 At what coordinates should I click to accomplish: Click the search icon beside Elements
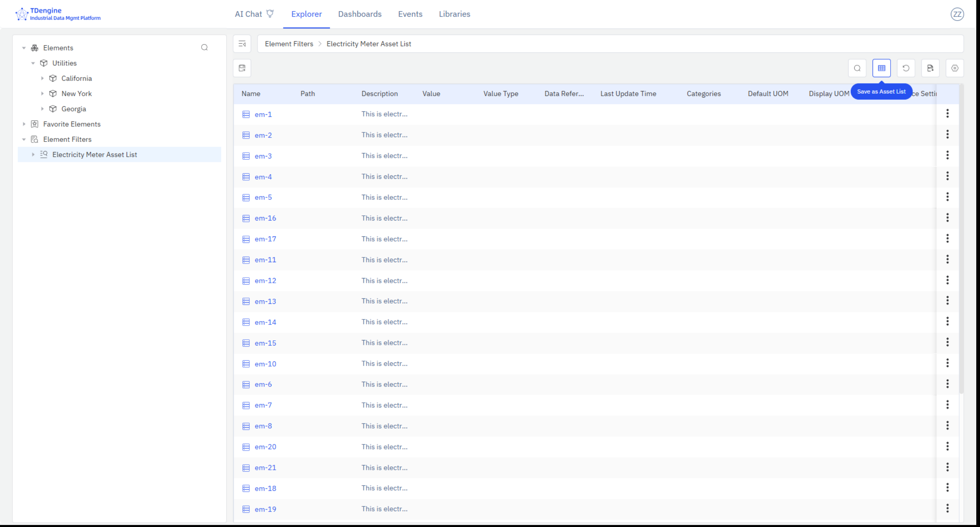click(204, 47)
